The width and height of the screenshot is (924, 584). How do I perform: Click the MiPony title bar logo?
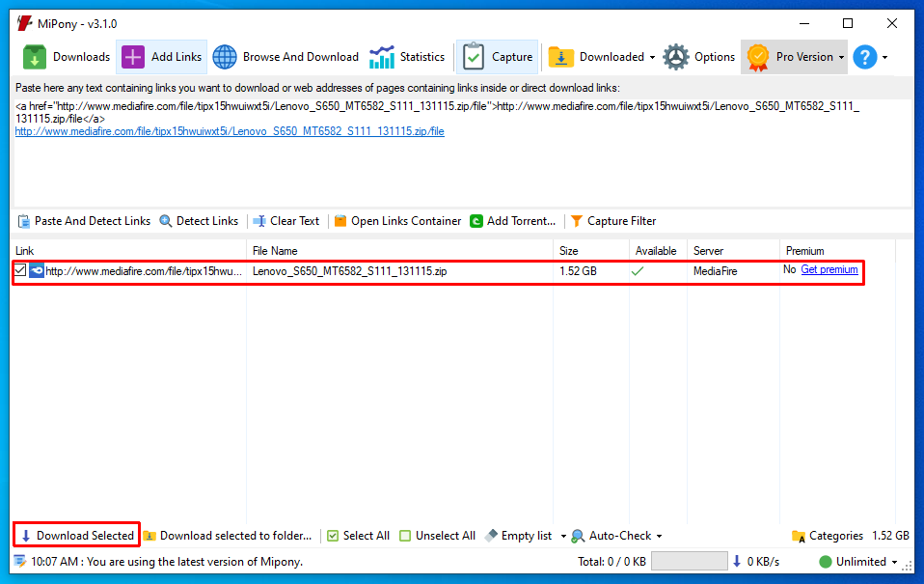point(25,23)
